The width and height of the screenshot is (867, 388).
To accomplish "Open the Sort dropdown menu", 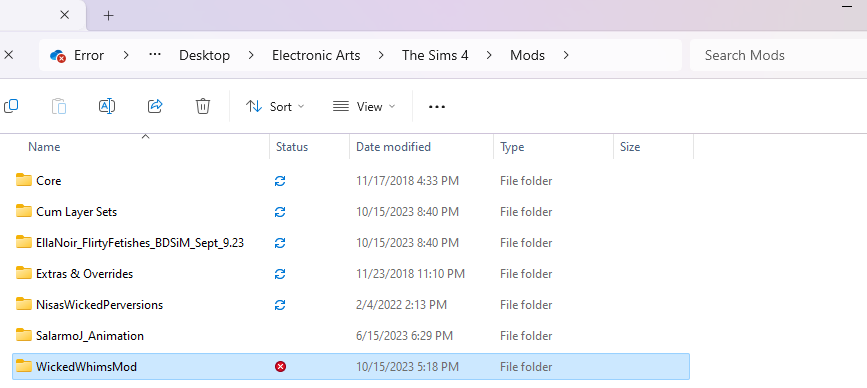I will [275, 107].
